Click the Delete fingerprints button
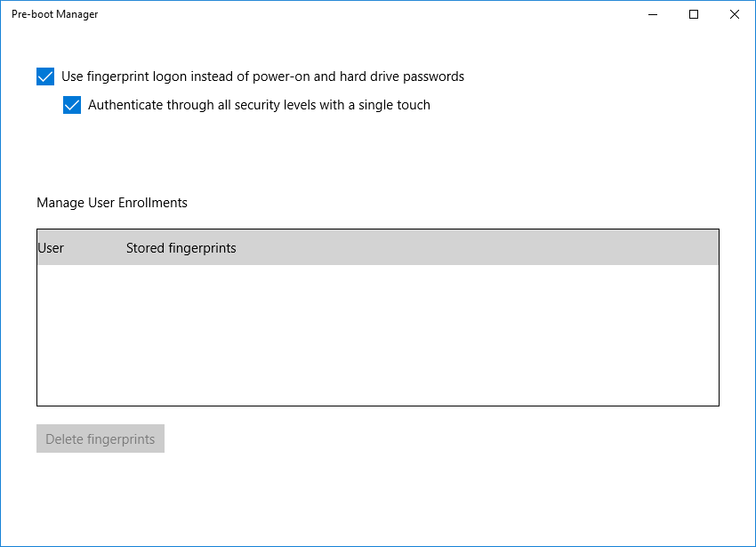 [x=101, y=438]
